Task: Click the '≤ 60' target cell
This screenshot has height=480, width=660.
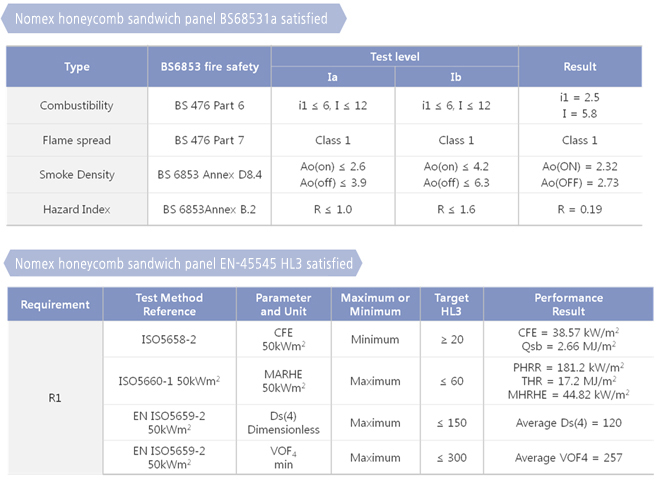Action: (x=452, y=381)
